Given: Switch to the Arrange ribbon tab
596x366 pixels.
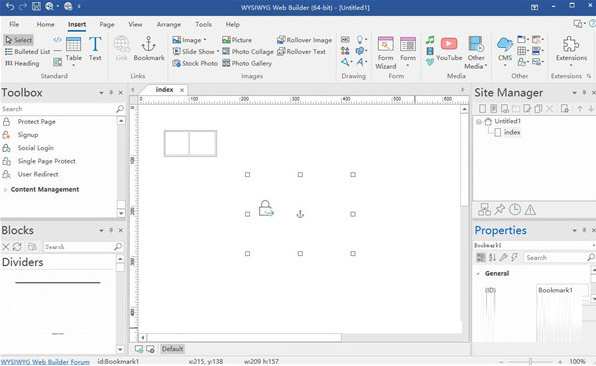Looking at the screenshot, I should 169,24.
